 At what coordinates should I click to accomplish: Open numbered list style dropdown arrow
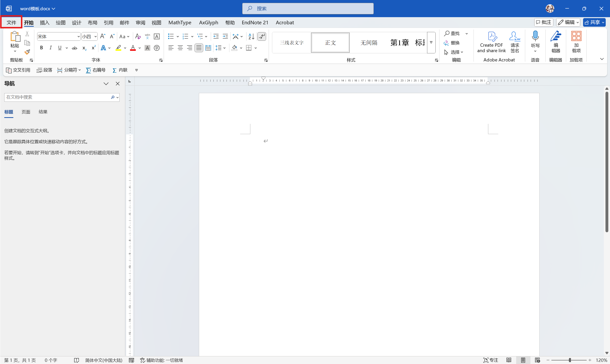point(192,36)
